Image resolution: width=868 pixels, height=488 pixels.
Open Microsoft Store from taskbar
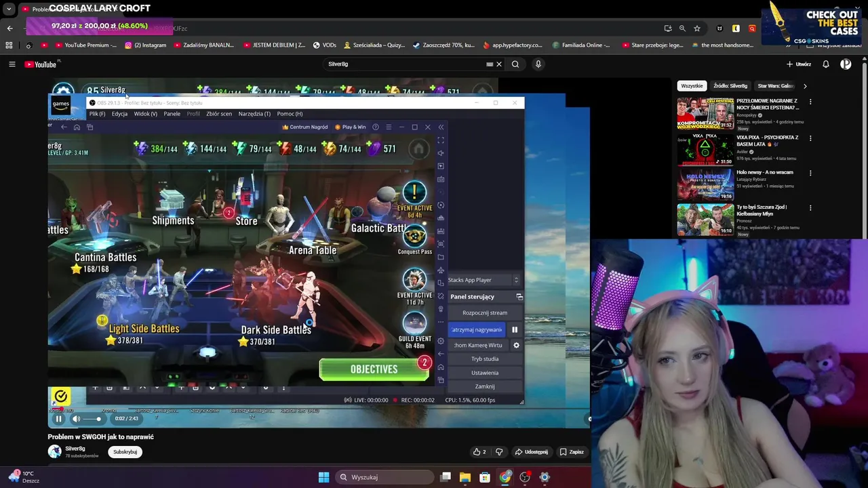click(x=485, y=477)
